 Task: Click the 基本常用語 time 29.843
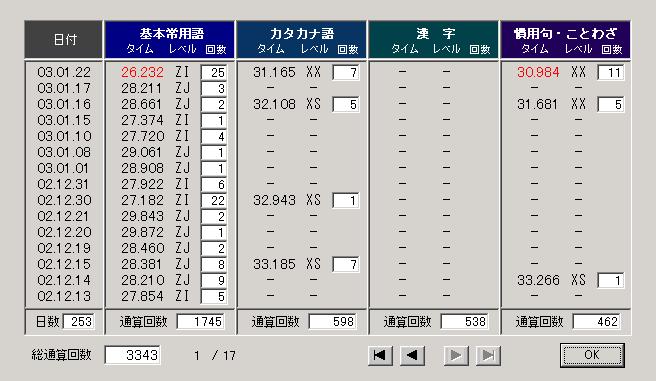142,216
